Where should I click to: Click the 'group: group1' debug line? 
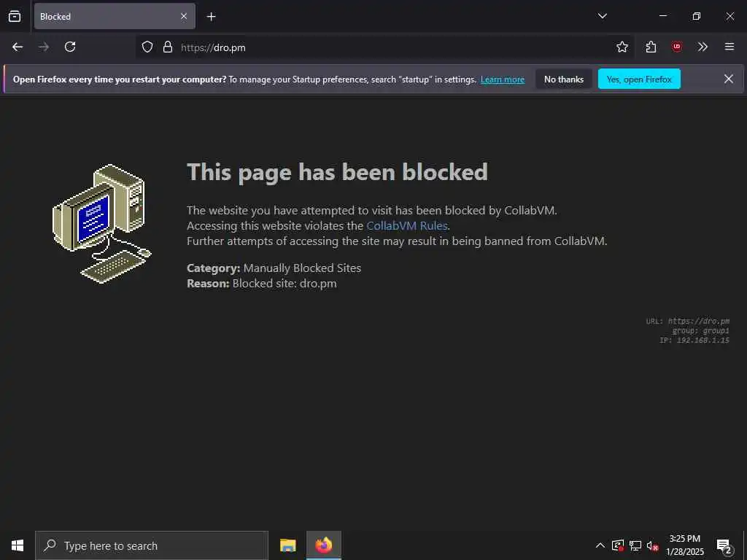701,330
